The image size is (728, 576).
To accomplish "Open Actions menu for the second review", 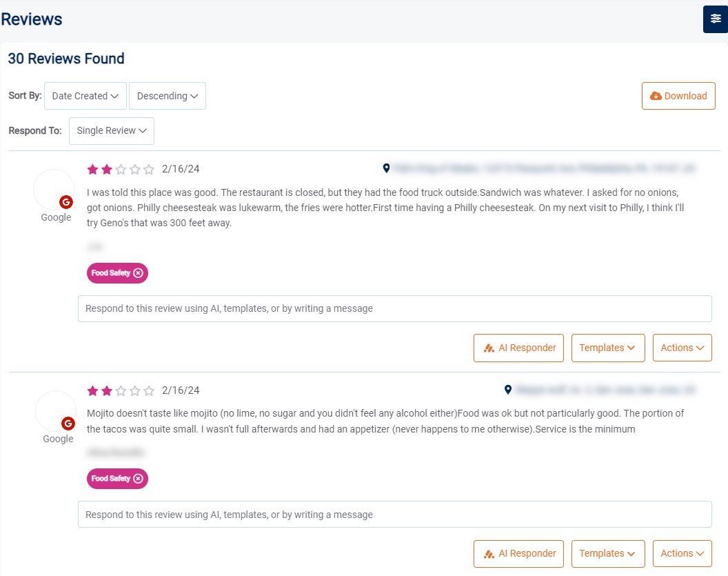I will tap(682, 553).
